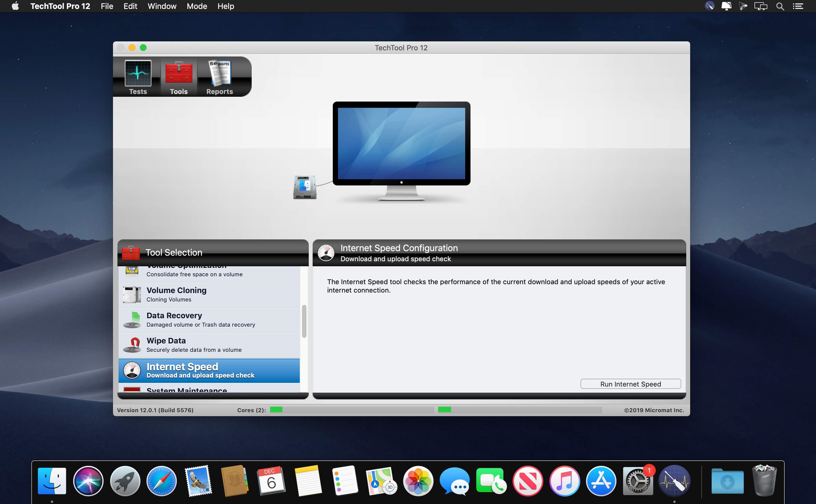This screenshot has width=816, height=504.
Task: Run the Internet Speed test
Action: pos(630,384)
